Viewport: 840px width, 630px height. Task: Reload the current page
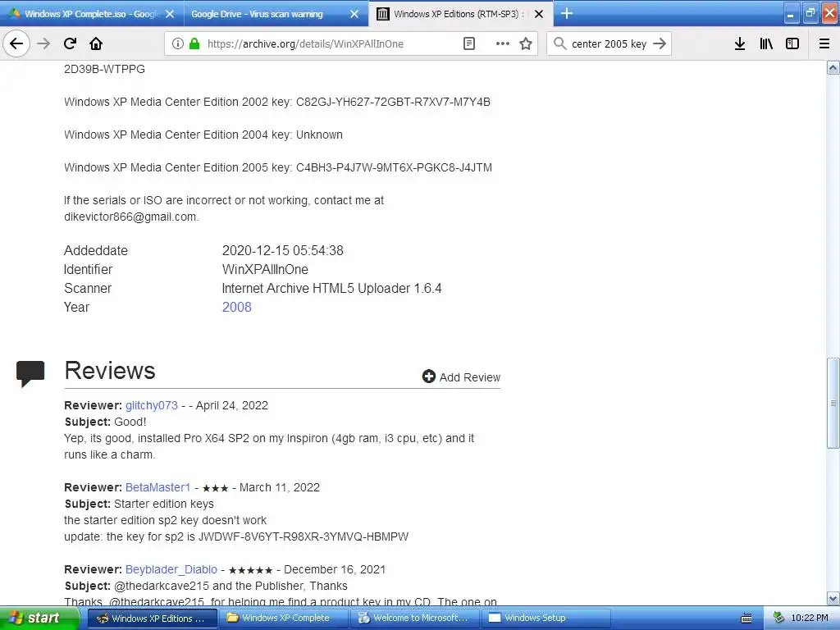tap(70, 43)
